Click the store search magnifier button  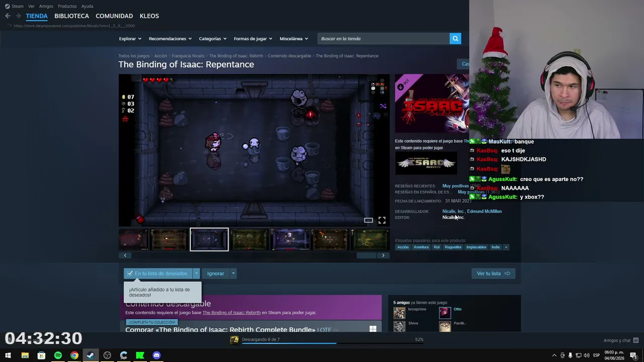pyautogui.click(x=455, y=39)
